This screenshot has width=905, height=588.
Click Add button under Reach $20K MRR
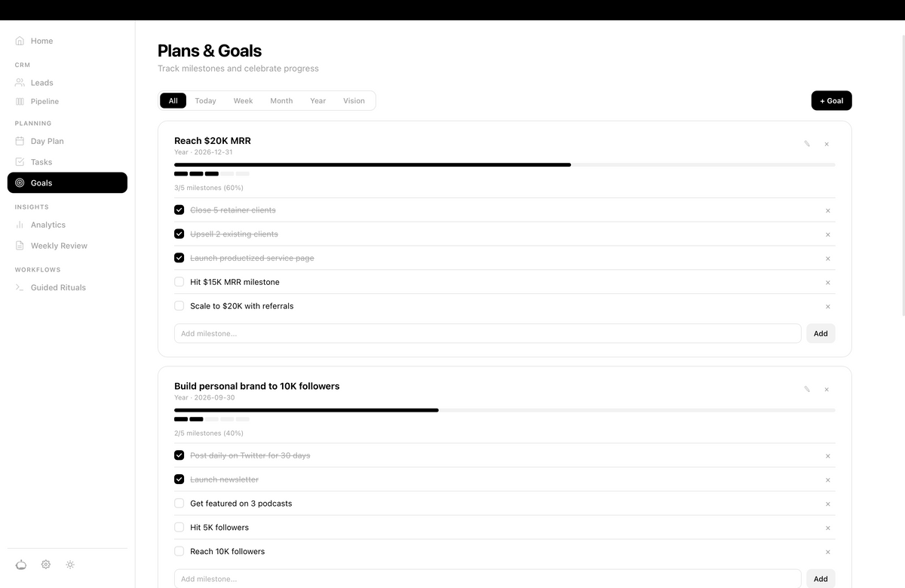821,333
